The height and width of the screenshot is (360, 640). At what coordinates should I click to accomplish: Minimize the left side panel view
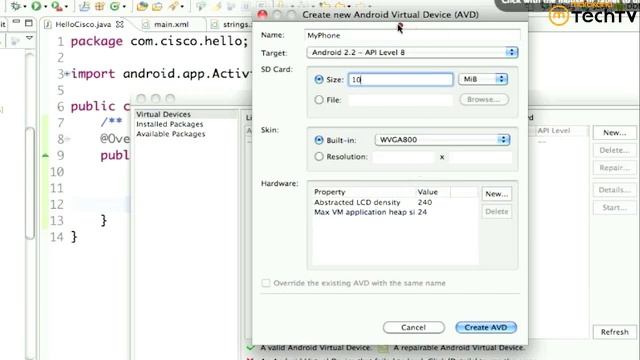pos(16,22)
